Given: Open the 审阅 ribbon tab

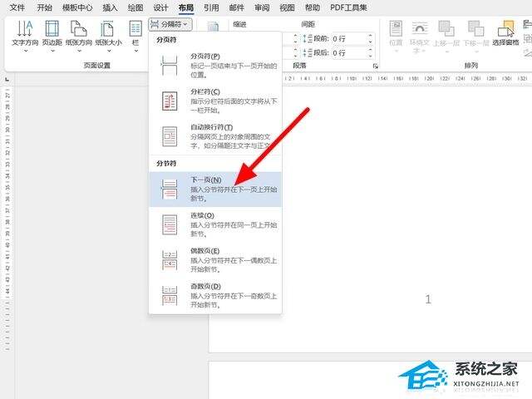Looking at the screenshot, I should pos(262,7).
